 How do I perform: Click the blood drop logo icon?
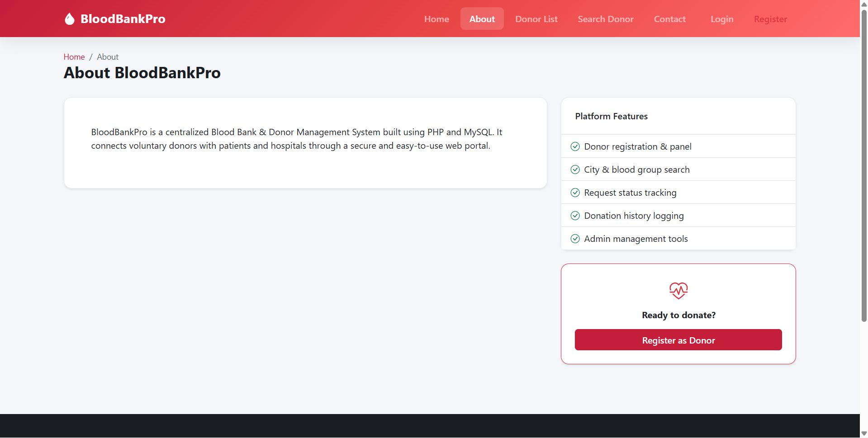pos(69,19)
